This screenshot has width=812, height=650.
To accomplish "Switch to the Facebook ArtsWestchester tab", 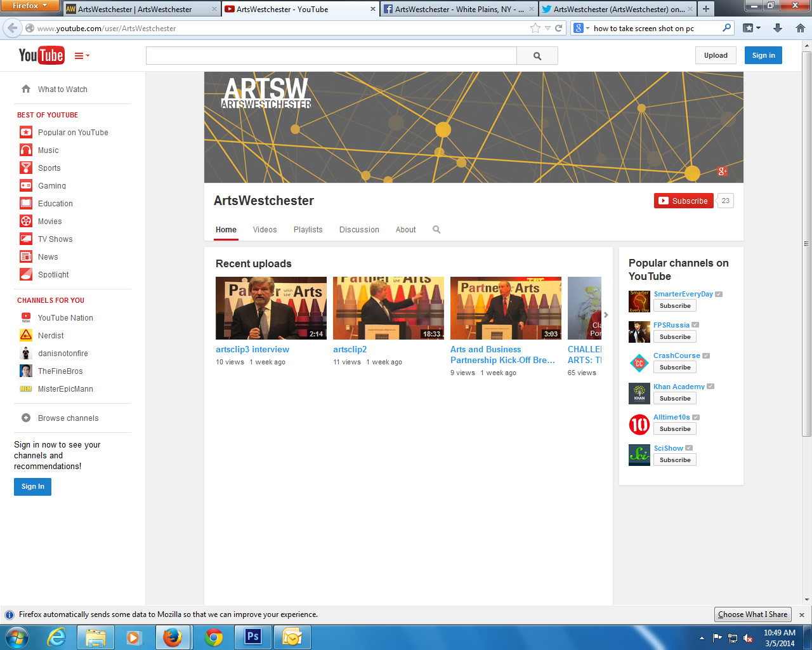I will coord(459,9).
